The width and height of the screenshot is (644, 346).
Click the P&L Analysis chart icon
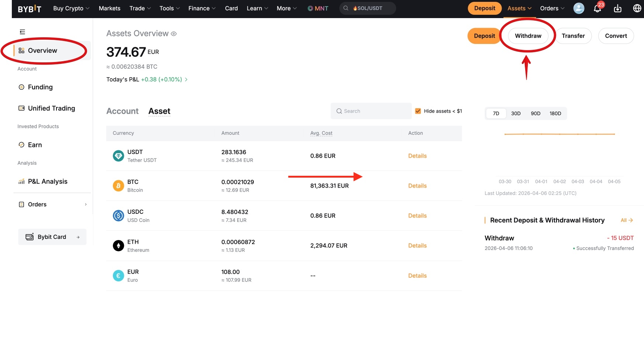coord(21,182)
